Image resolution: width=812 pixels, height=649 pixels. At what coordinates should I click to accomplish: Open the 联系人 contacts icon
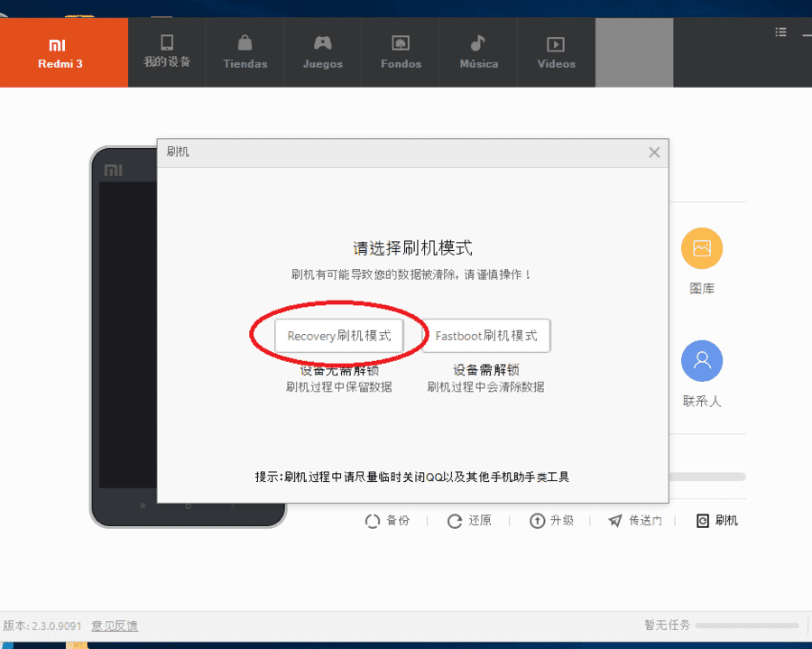(x=702, y=361)
